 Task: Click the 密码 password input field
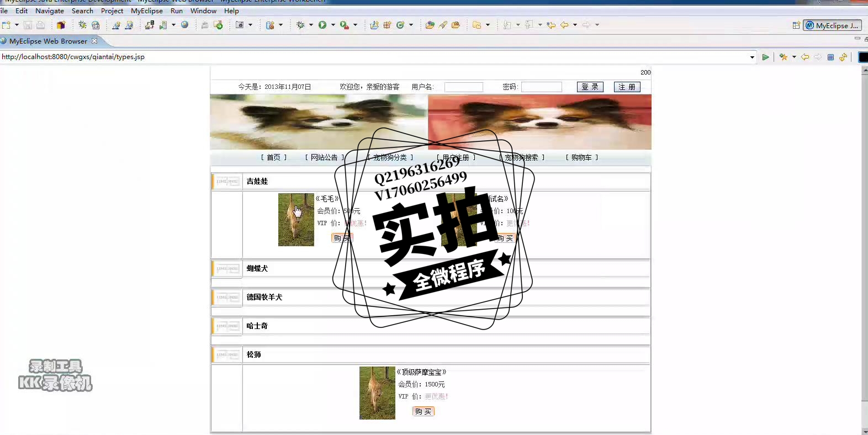tap(542, 87)
